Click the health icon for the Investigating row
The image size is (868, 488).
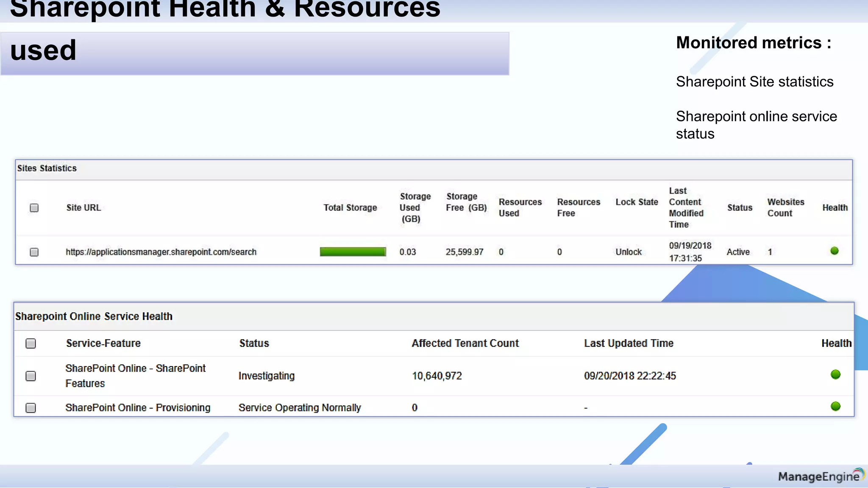pos(835,374)
